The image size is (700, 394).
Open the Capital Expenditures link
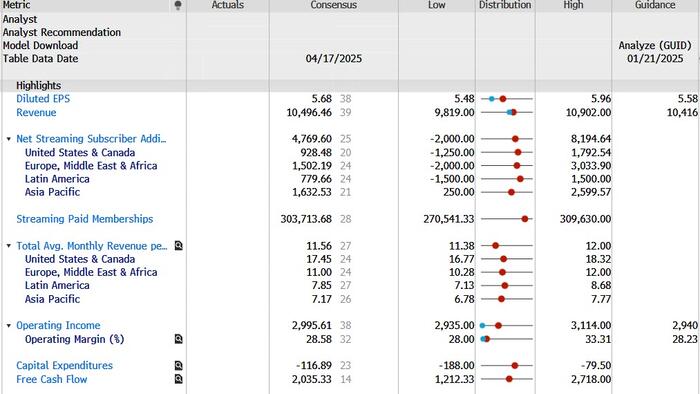(64, 365)
